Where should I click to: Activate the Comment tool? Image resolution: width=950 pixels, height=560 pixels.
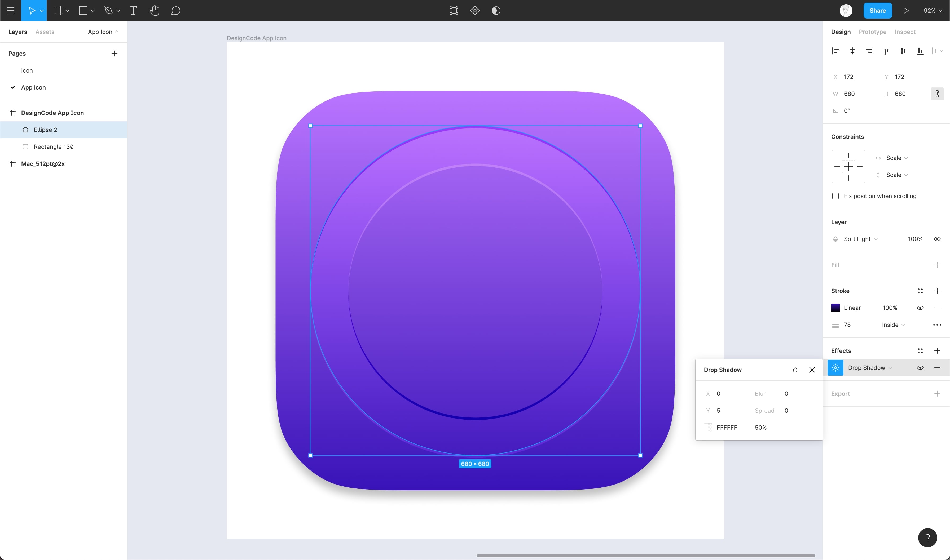click(175, 11)
